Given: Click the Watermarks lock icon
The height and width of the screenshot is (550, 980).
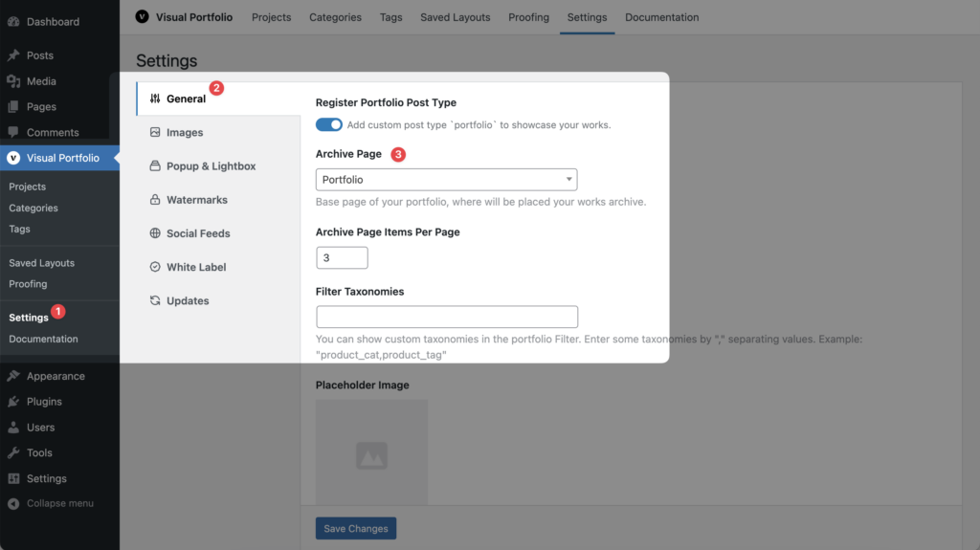Looking at the screenshot, I should coord(155,199).
